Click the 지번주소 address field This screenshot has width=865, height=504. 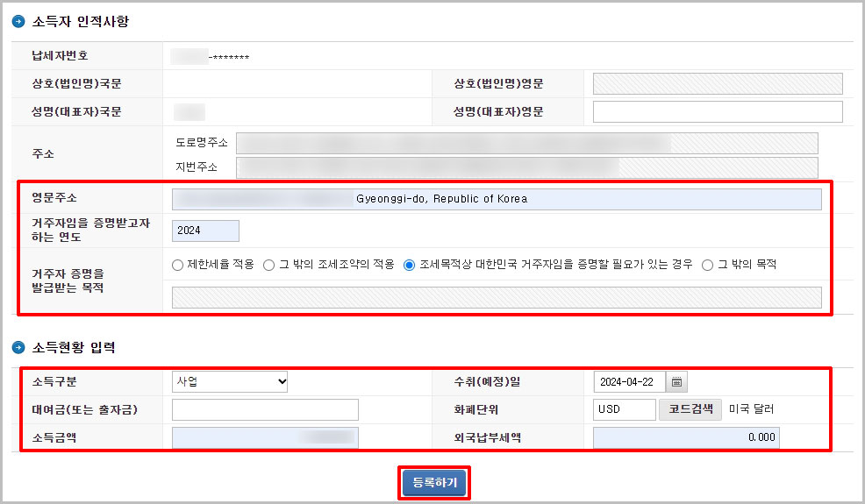click(527, 167)
